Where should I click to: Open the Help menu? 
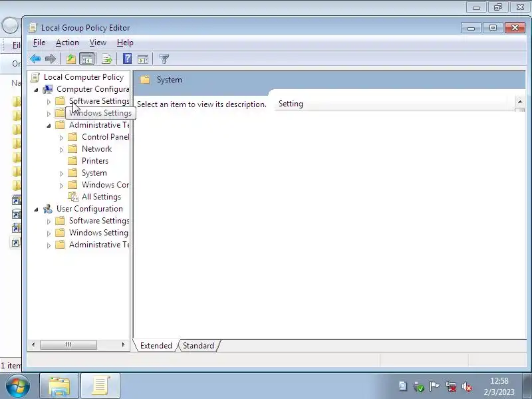[x=125, y=43]
